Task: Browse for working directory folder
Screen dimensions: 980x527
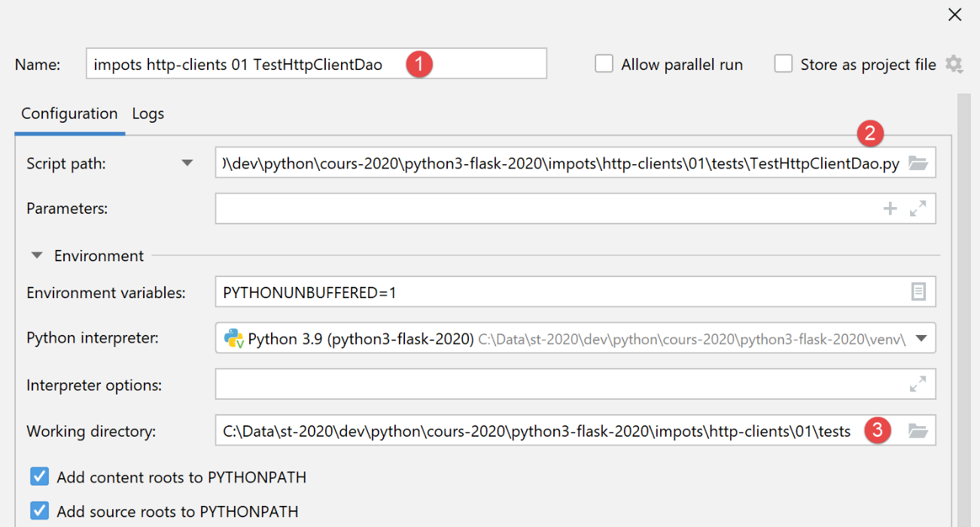Action: [918, 431]
